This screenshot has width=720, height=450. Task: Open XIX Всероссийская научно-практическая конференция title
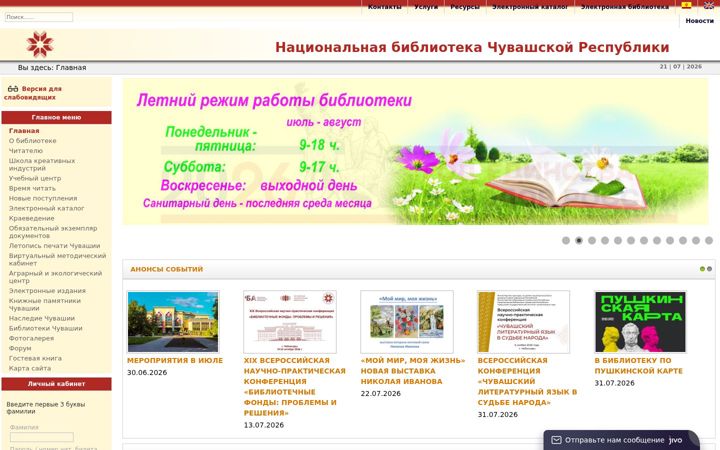click(295, 387)
